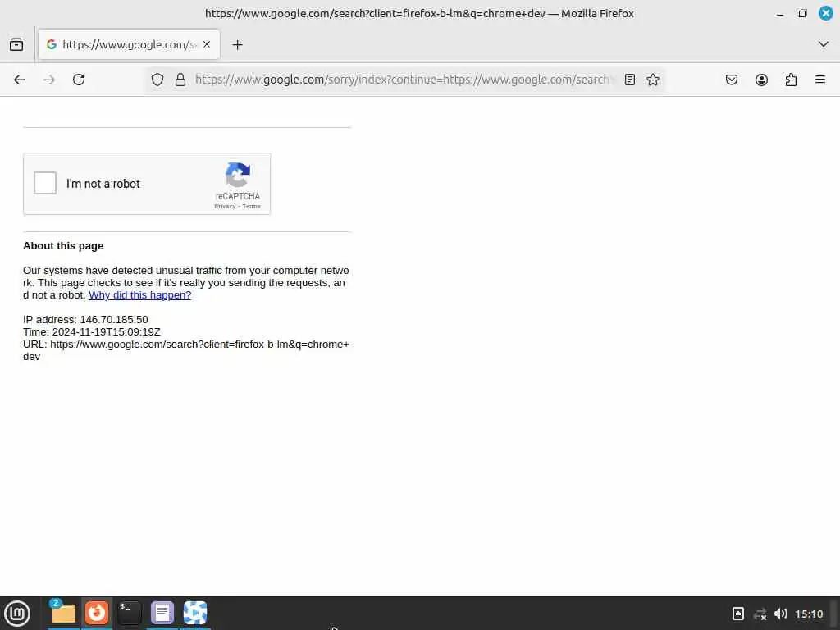The image size is (840, 630).
Task: Open Firefox application hamburger menu
Action: pos(819,80)
